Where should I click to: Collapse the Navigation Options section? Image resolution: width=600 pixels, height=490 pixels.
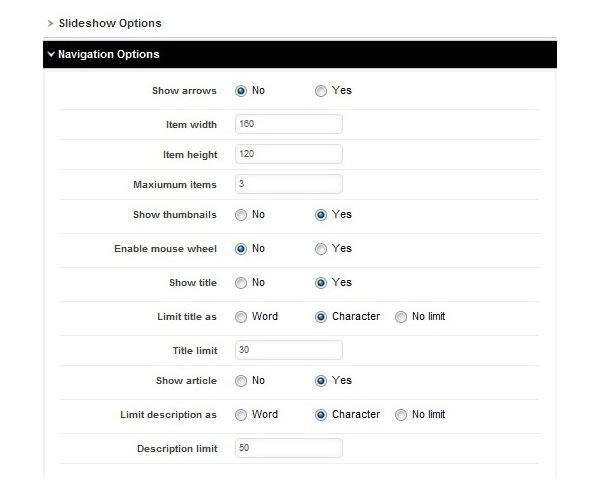point(103,55)
